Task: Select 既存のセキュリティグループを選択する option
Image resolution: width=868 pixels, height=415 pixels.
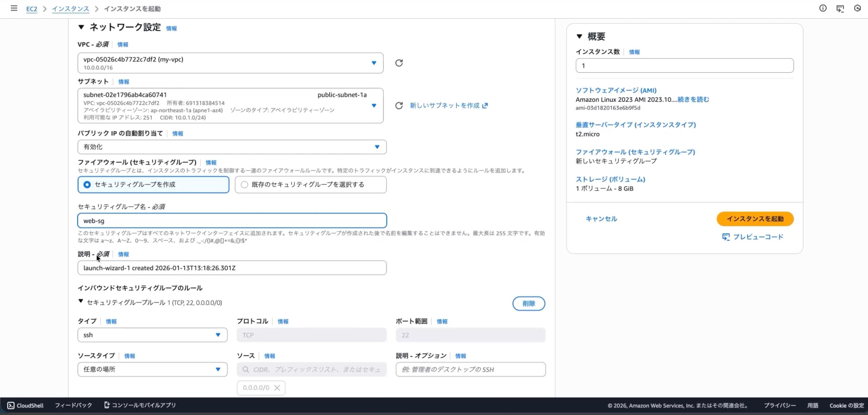Action: pyautogui.click(x=244, y=185)
